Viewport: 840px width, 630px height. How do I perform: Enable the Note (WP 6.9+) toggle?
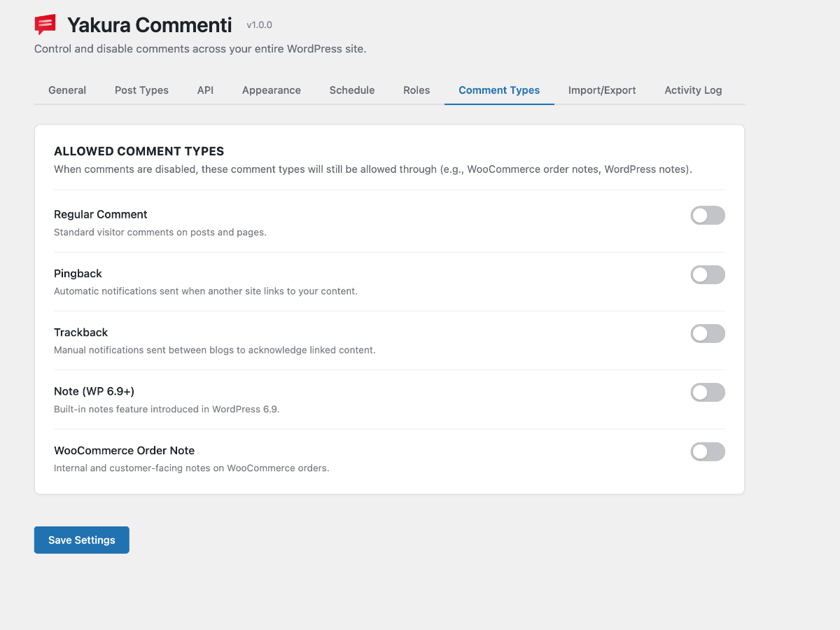(x=708, y=393)
